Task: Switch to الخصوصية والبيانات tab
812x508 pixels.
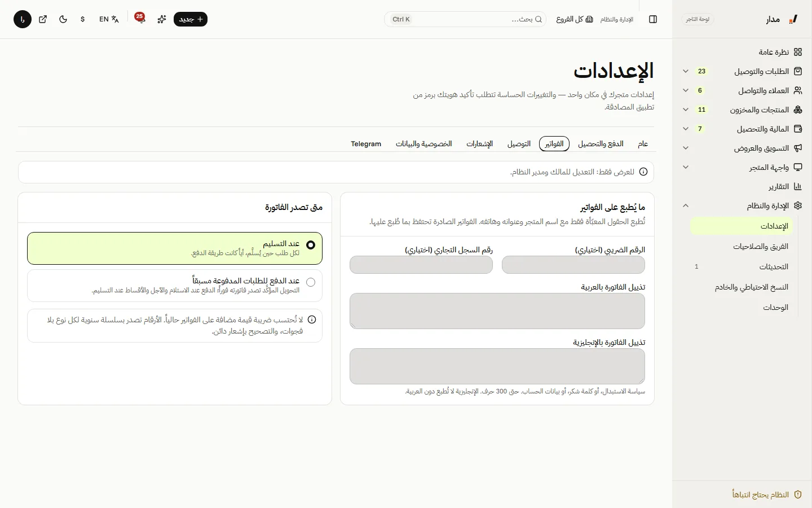Action: click(424, 144)
